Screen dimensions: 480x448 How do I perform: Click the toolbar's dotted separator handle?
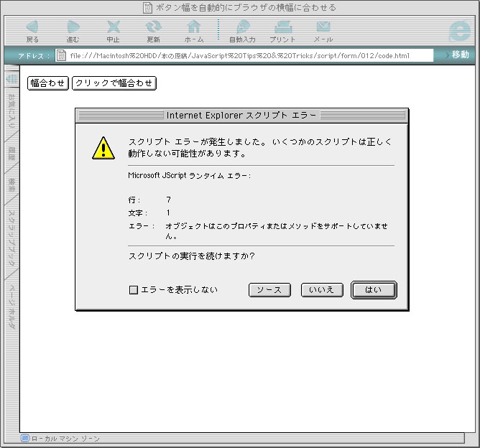click(x=218, y=29)
